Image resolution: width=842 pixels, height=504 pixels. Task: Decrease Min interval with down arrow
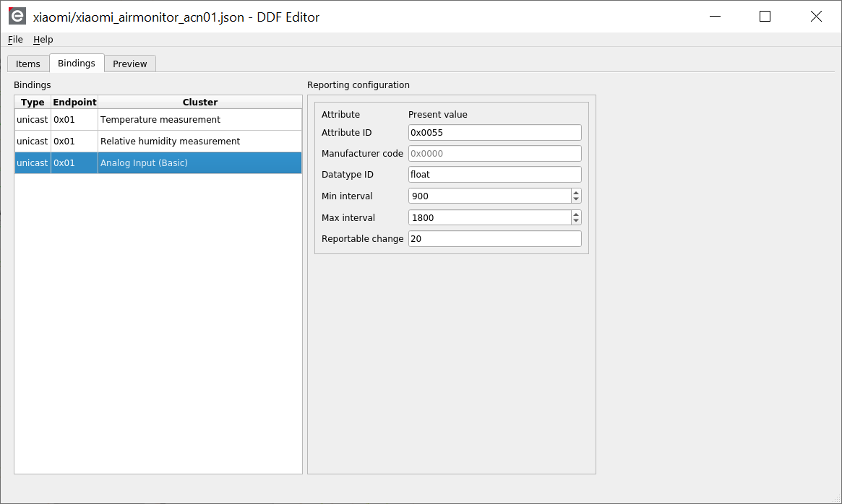(x=576, y=199)
